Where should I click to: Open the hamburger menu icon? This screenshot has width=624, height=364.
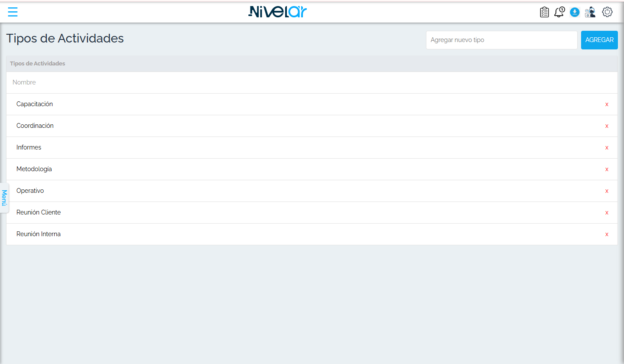click(13, 12)
